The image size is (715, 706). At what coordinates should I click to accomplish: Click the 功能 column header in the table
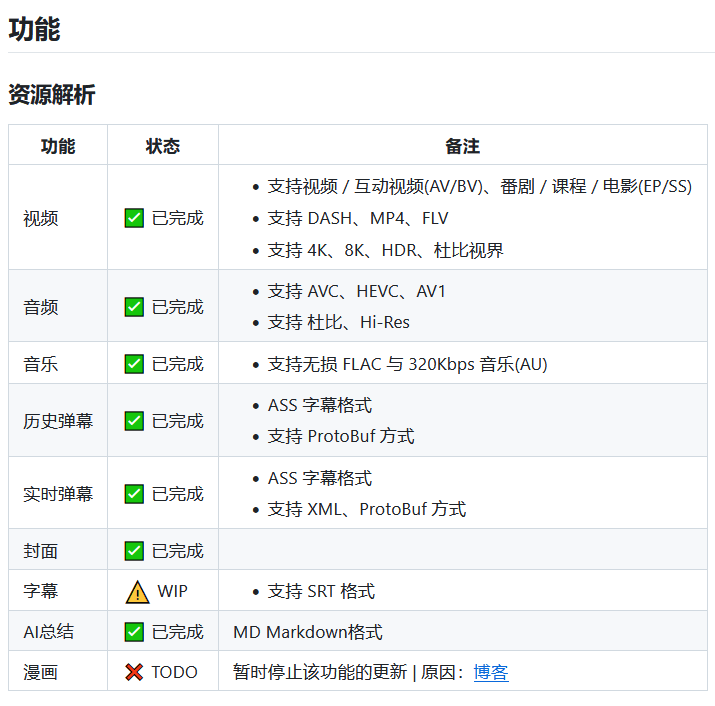point(58,146)
